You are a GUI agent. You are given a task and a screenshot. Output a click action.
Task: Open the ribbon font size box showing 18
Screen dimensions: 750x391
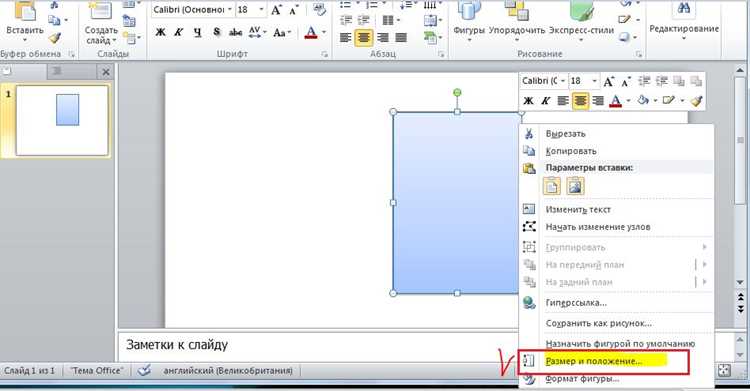[251, 10]
